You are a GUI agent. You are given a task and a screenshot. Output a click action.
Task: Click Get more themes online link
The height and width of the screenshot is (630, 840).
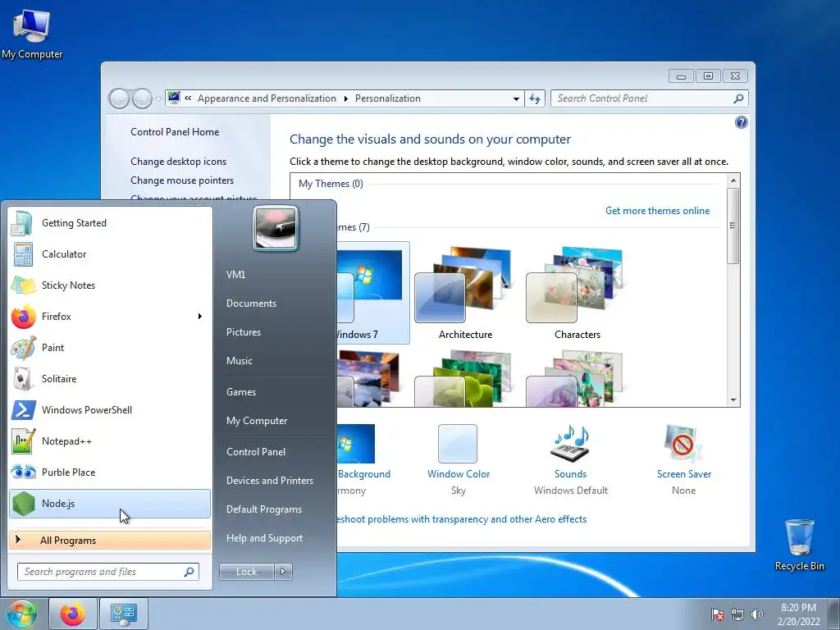click(657, 211)
